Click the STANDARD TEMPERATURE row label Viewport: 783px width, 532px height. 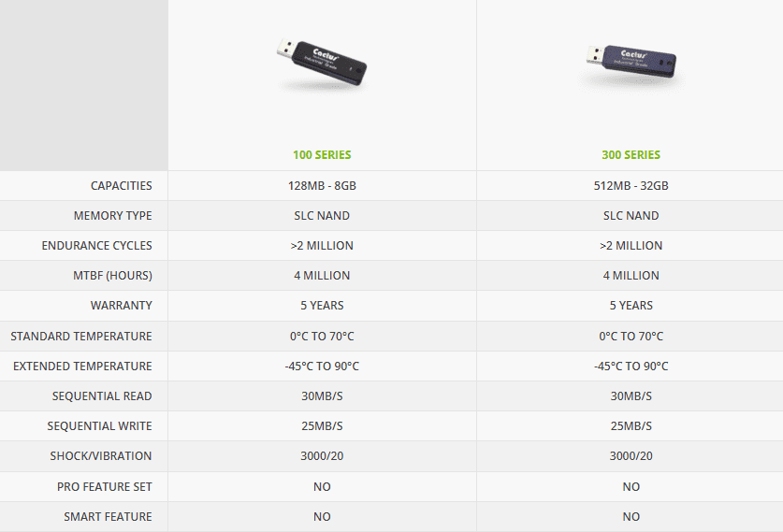click(81, 337)
